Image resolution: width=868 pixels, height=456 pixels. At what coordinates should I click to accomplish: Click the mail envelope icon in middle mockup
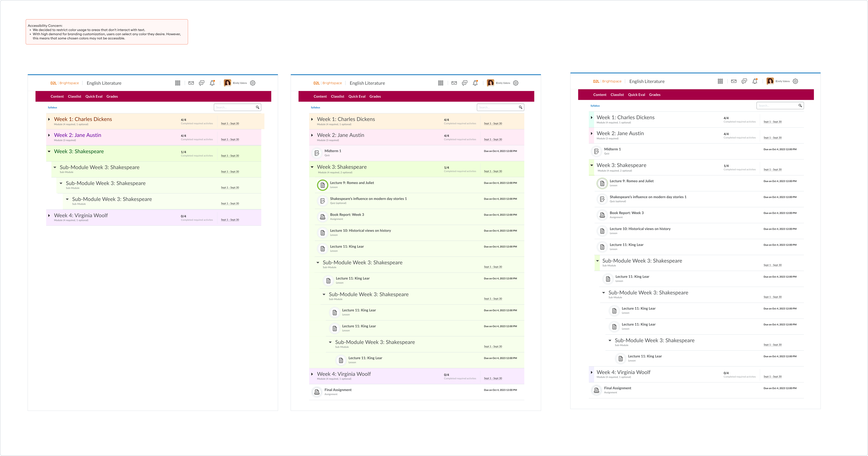[x=454, y=83]
